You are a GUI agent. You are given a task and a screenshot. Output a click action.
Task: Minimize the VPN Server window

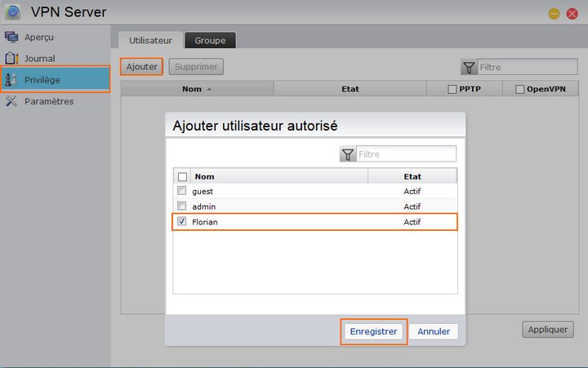coord(554,14)
